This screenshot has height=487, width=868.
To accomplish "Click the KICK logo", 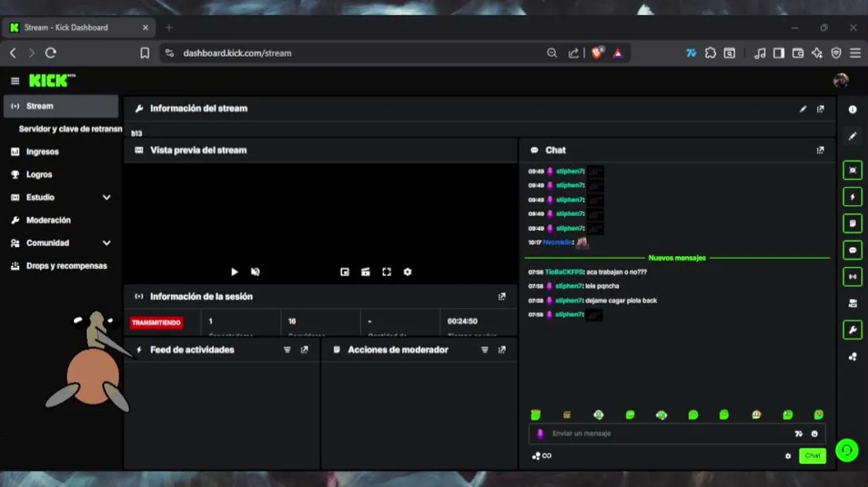I will pos(51,80).
